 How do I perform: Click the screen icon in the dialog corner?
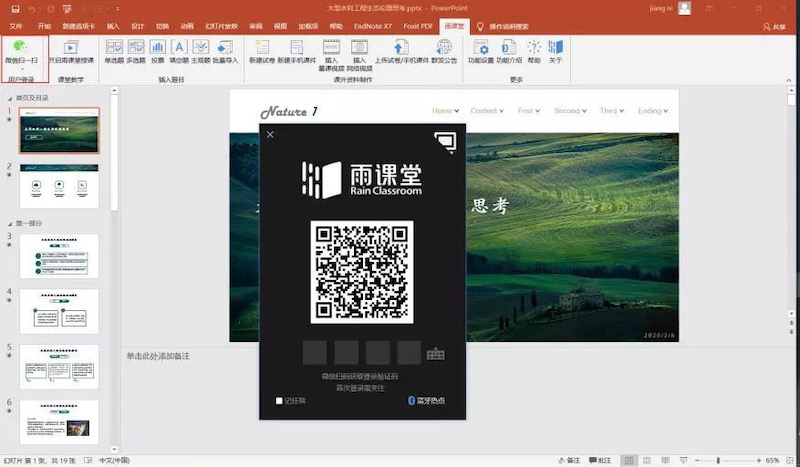pos(445,142)
